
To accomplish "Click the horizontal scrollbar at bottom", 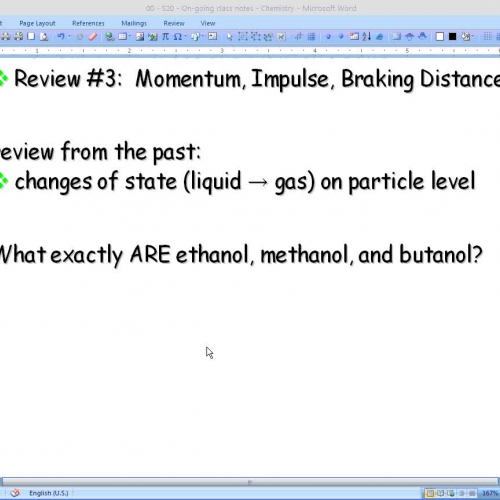I will click(x=250, y=482).
